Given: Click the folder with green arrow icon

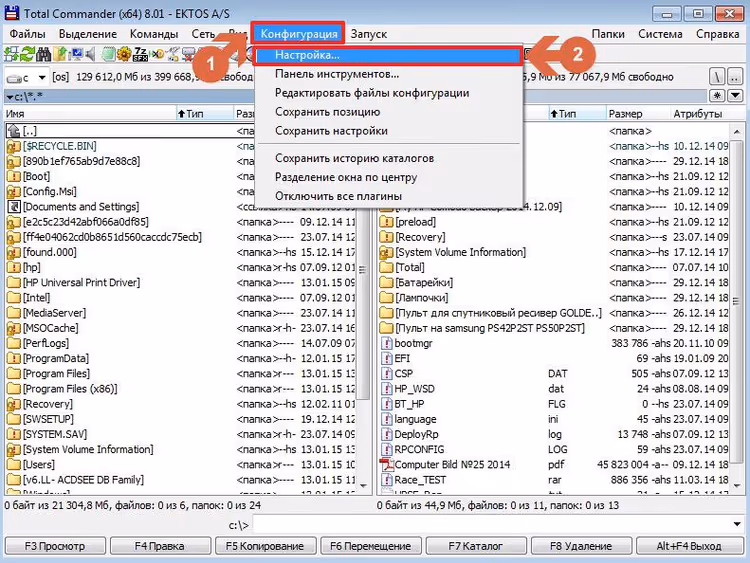Looking at the screenshot, I should (60, 54).
